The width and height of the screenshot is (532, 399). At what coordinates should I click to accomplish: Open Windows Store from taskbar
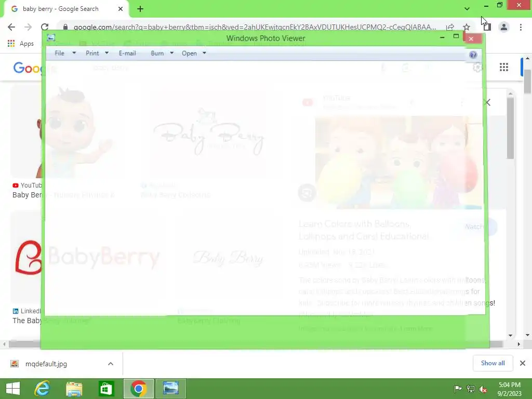pos(106,389)
